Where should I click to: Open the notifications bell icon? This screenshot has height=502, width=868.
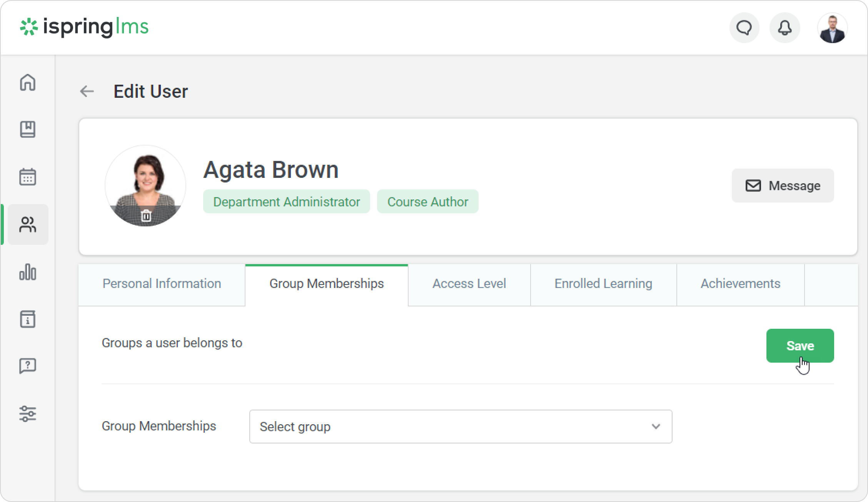tap(785, 28)
